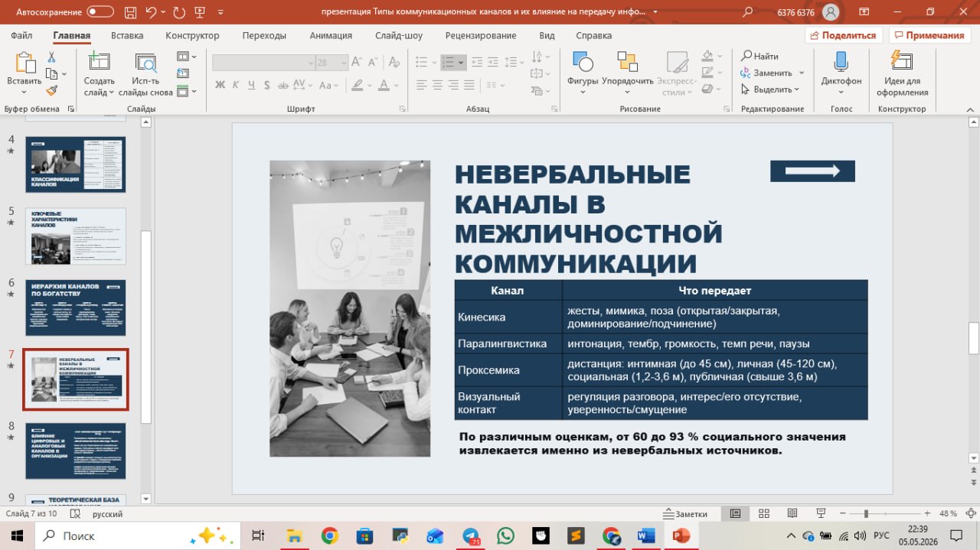
Task: Open Comments (Примечания) button
Action: coord(929,35)
